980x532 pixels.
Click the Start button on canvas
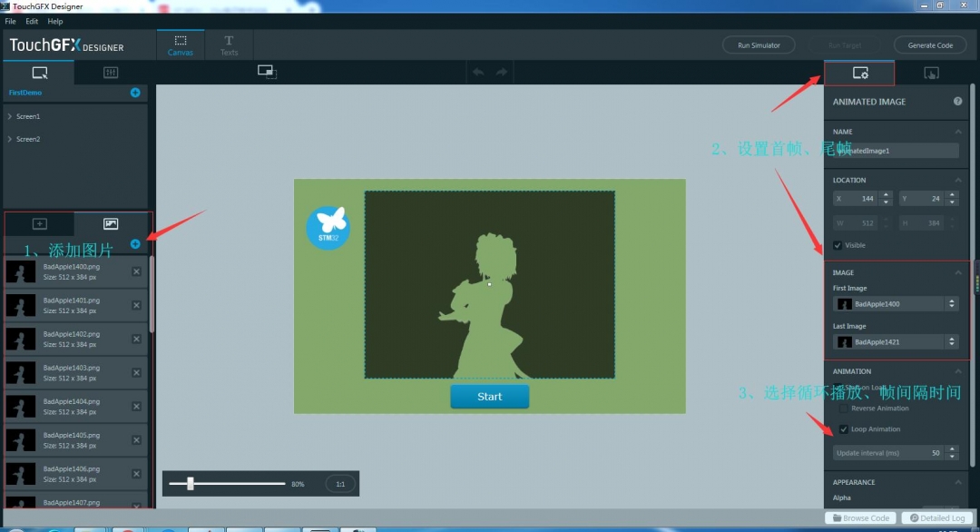click(x=489, y=397)
